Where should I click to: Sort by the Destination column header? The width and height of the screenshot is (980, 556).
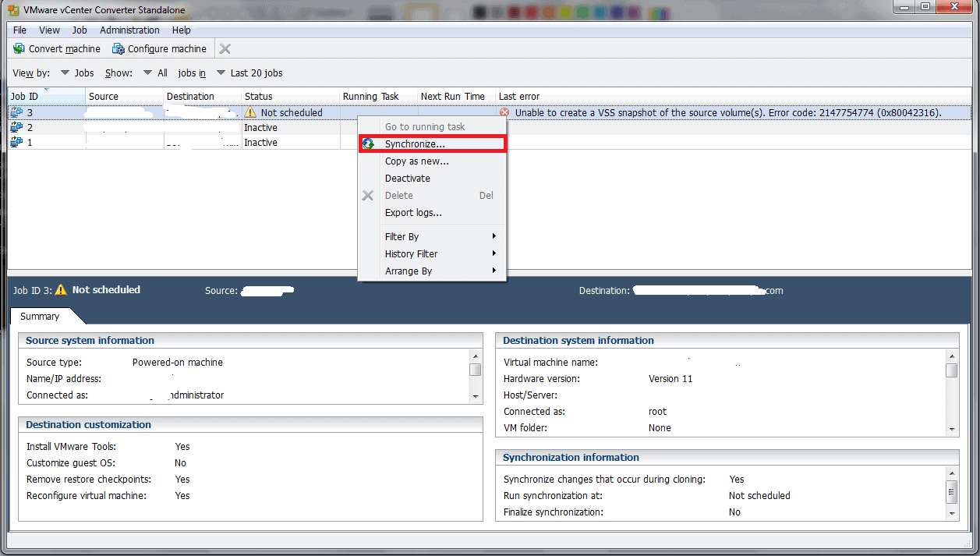pos(202,96)
